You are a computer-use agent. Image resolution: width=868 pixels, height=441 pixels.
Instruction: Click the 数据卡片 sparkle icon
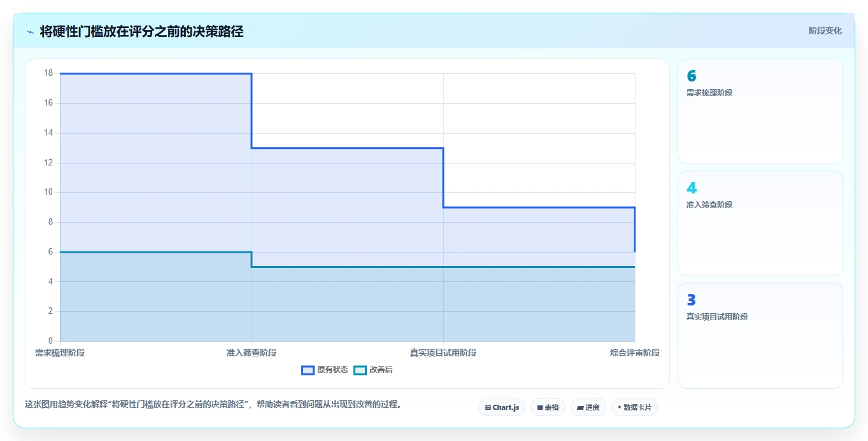pyautogui.click(x=619, y=407)
